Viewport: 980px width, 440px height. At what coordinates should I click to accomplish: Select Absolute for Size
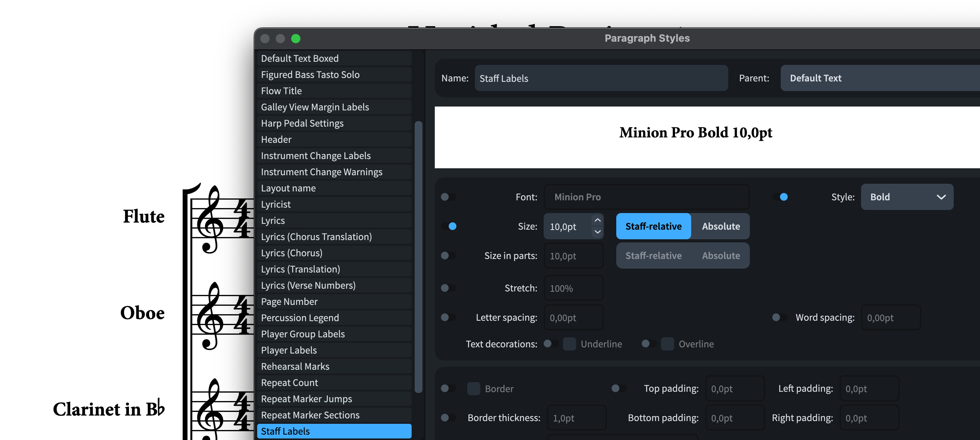point(721,227)
